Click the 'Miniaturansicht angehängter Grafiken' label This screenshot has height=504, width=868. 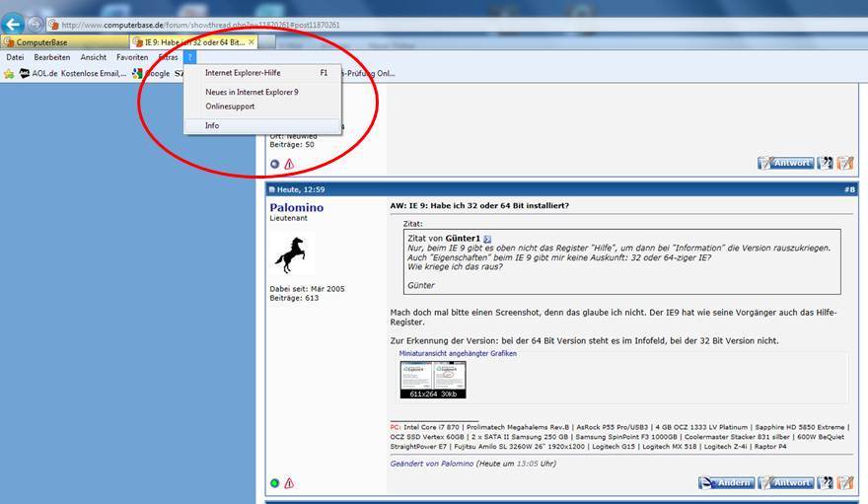pyautogui.click(x=458, y=353)
